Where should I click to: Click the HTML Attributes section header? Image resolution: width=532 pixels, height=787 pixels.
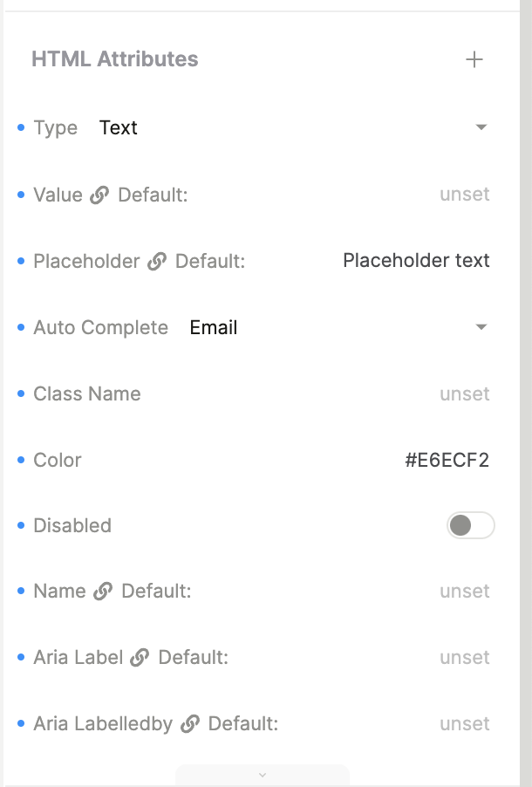tap(114, 59)
